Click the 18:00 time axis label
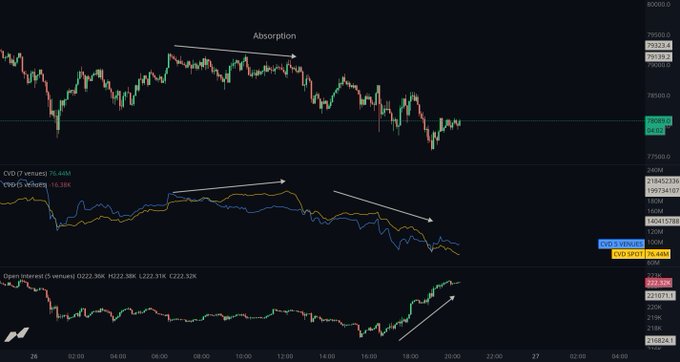This screenshot has width=680, height=362. coord(410,356)
